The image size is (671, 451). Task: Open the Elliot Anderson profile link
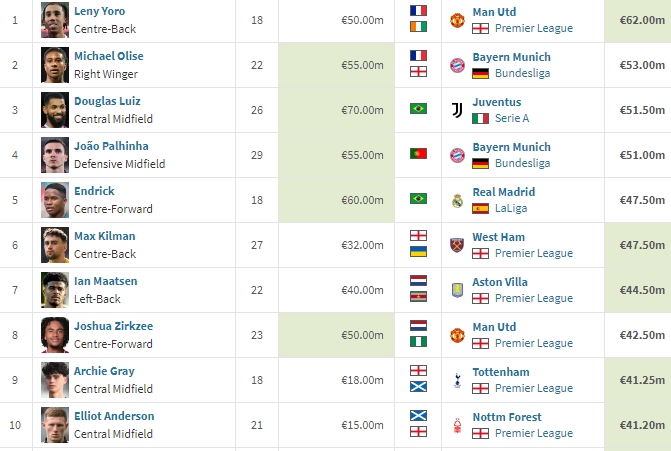click(114, 416)
